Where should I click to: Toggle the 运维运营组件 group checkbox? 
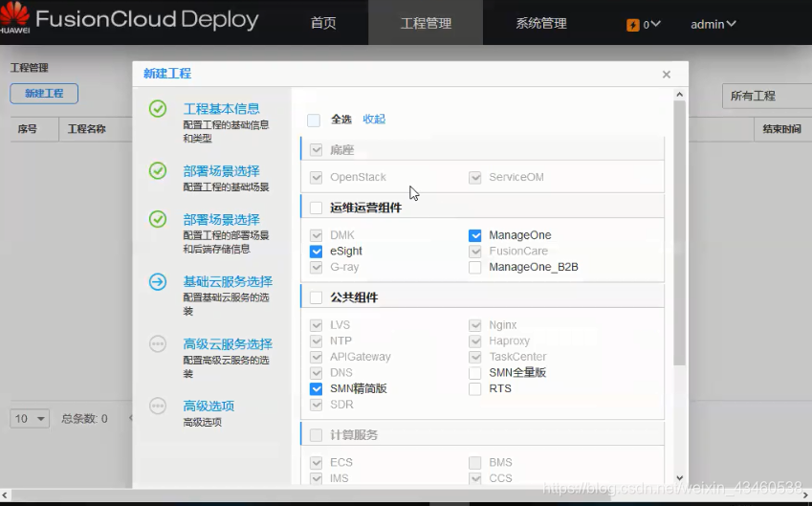coord(316,208)
